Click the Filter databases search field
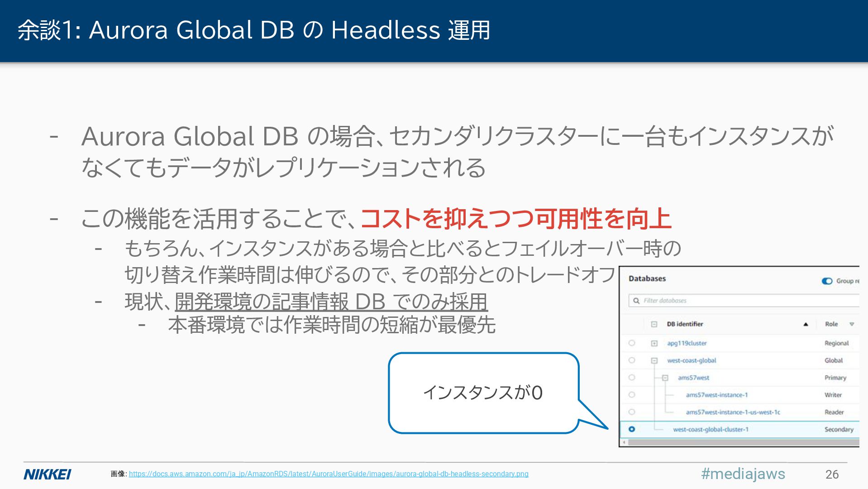Image resolution: width=868 pixels, height=489 pixels. pyautogui.click(x=744, y=301)
